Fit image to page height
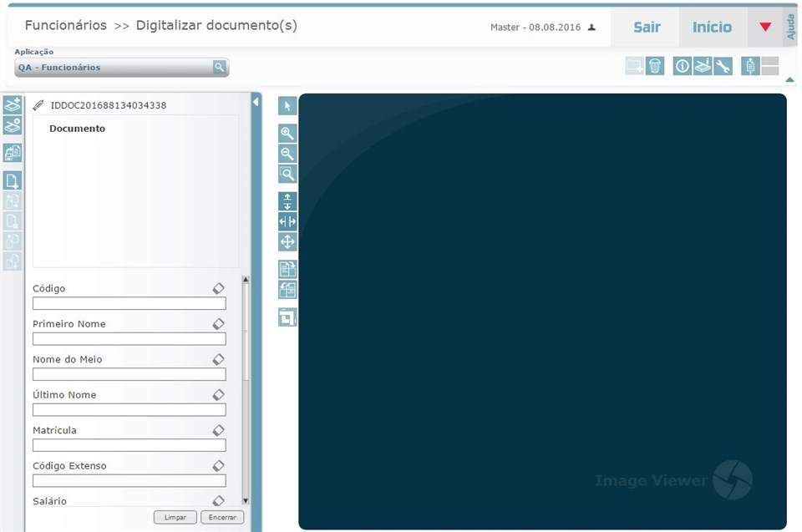Image resolution: width=802 pixels, height=532 pixels. tap(287, 200)
